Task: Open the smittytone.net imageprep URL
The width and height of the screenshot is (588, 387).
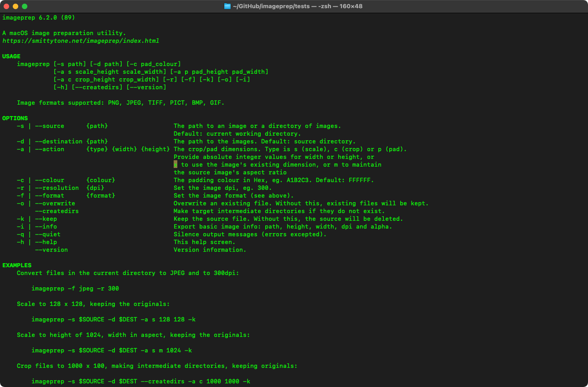Action: (81, 41)
